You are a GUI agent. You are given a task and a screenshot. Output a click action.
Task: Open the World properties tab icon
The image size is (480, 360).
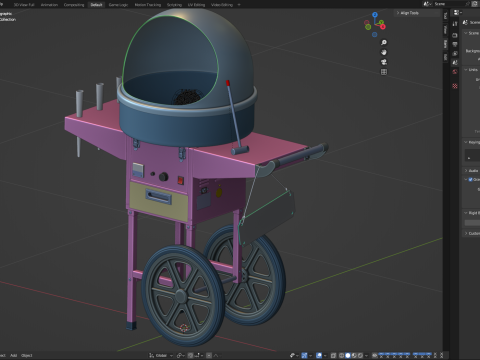click(455, 72)
